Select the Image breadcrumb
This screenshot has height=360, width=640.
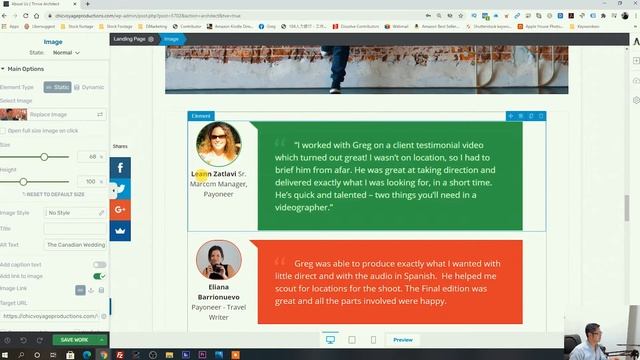pos(171,39)
